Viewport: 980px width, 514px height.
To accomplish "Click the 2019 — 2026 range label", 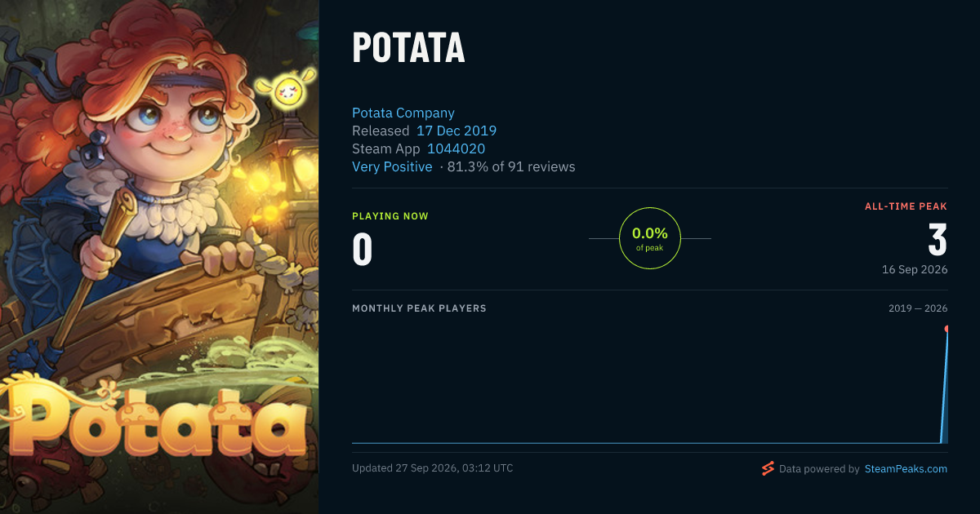I will pos(918,308).
